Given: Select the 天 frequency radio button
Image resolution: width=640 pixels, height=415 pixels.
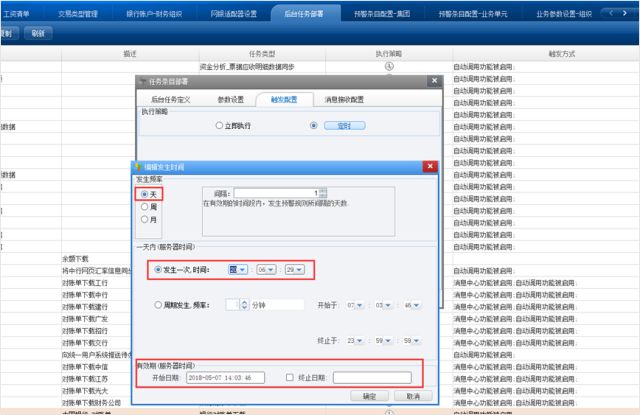Looking at the screenshot, I should click(144, 194).
